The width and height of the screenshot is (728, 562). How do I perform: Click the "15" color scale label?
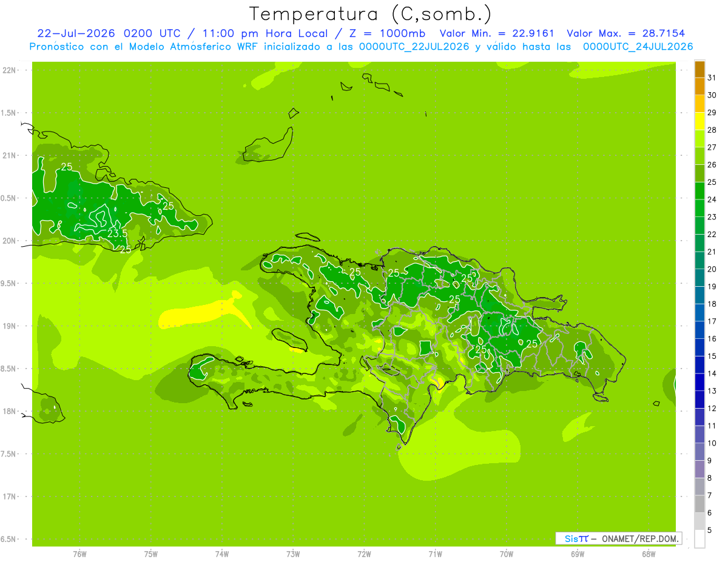[712, 356]
